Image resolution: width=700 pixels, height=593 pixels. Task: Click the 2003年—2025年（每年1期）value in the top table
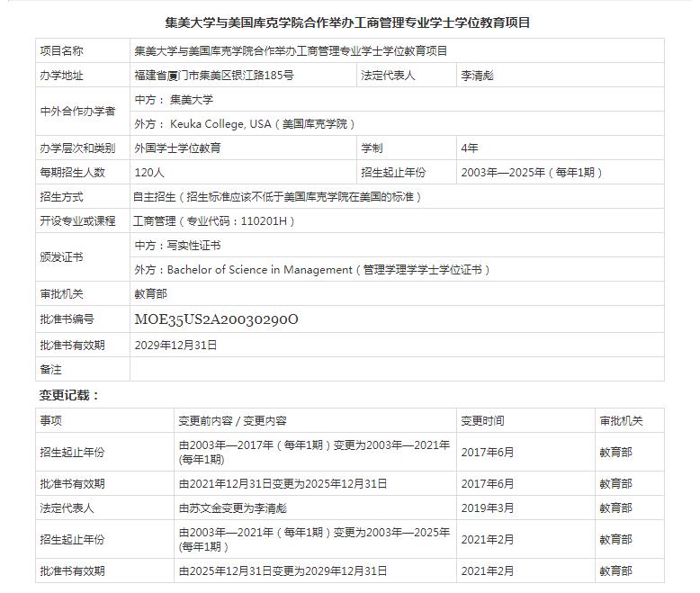532,173
